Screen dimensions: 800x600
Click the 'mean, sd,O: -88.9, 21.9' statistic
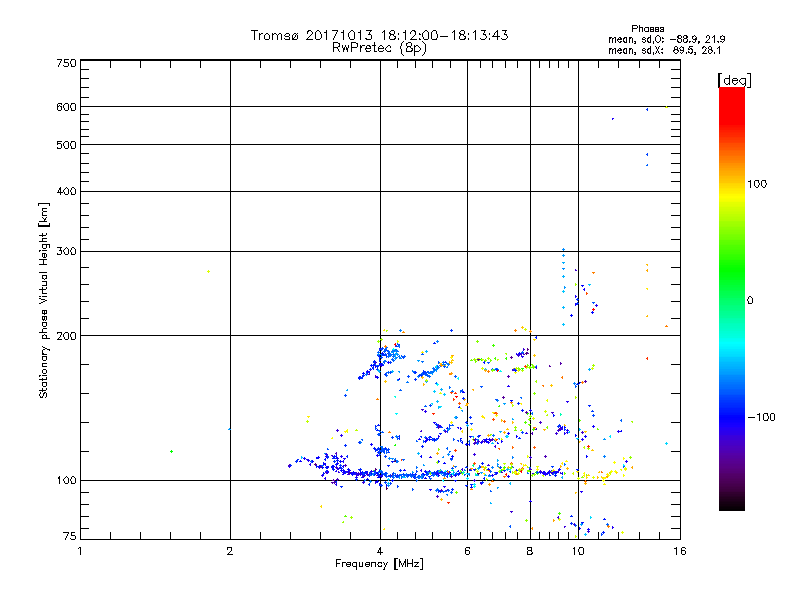[x=666, y=39]
